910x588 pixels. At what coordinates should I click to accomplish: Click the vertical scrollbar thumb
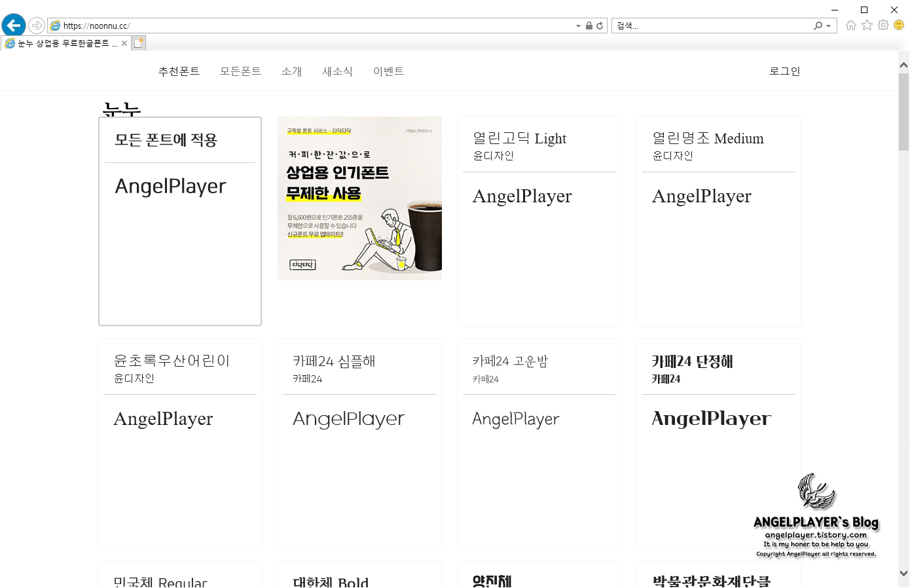click(904, 111)
